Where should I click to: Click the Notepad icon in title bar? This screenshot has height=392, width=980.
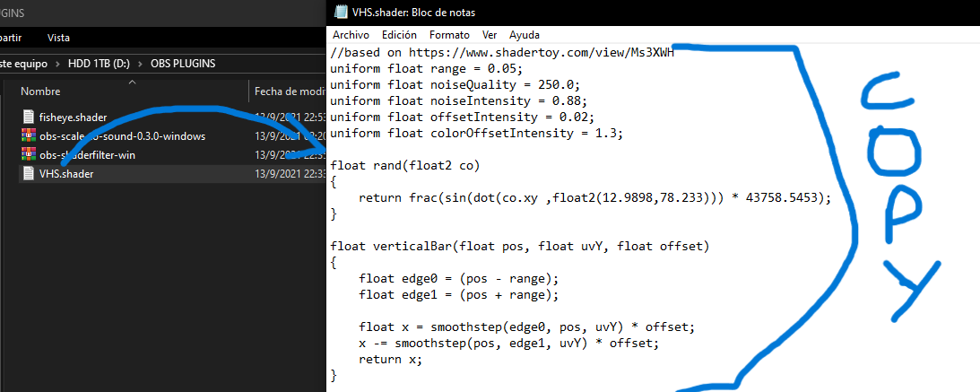(x=341, y=13)
